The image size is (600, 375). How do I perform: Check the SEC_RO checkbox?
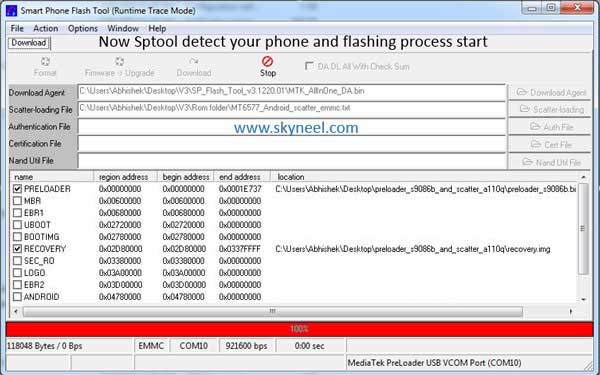coord(17,261)
